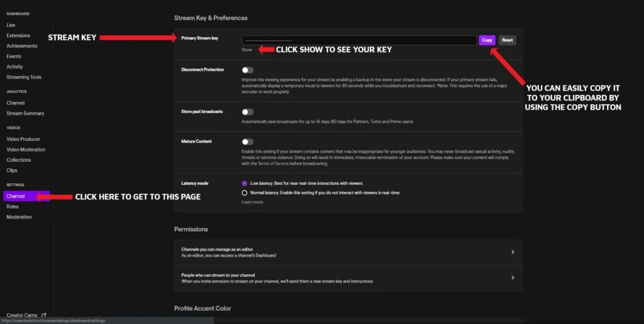This screenshot has height=324, width=644.
Task: Expand 'People who can stream to your channel'
Action: (513, 277)
